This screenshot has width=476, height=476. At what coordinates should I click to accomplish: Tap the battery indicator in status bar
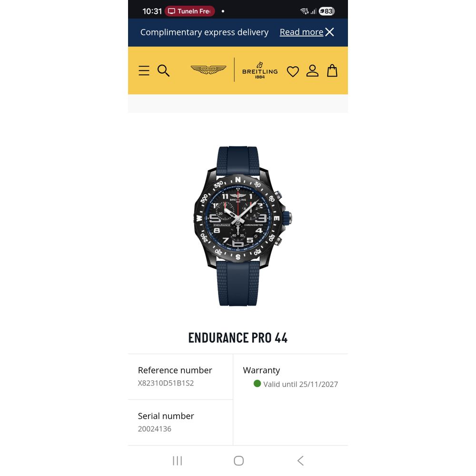click(x=327, y=11)
